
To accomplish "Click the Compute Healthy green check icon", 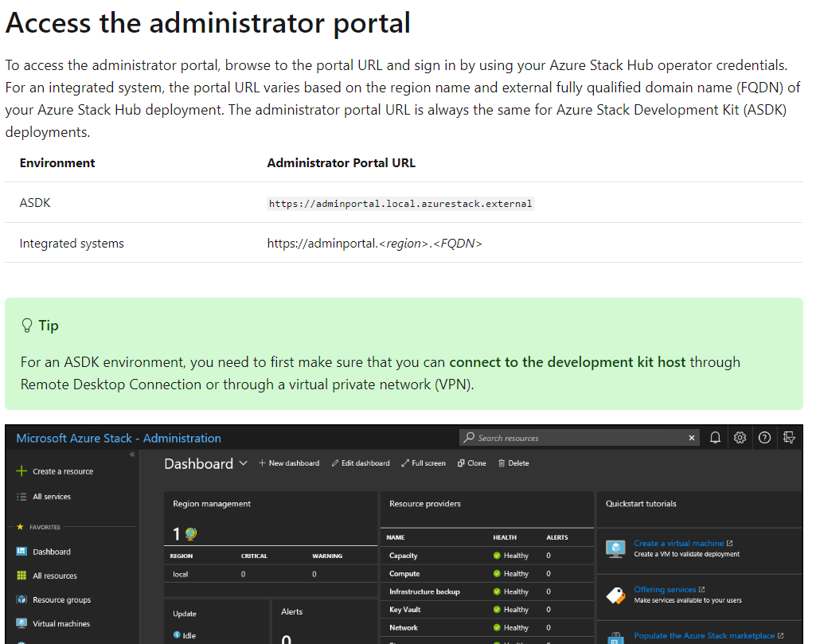I will 497,574.
